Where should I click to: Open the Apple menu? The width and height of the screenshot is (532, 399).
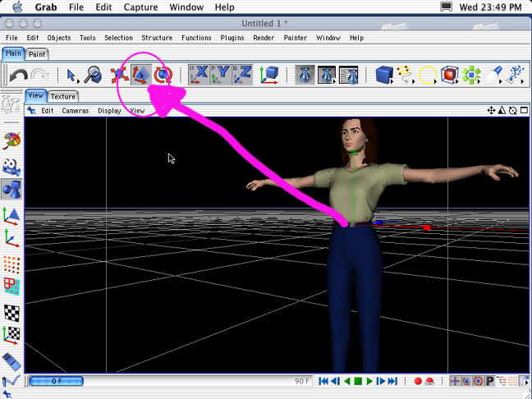pyautogui.click(x=17, y=7)
